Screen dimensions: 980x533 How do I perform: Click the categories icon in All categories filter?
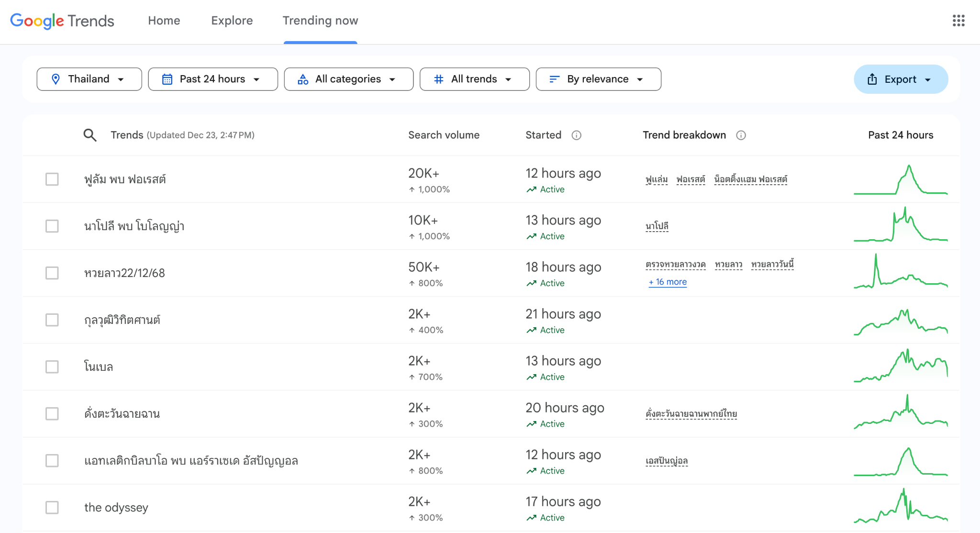[x=303, y=79]
